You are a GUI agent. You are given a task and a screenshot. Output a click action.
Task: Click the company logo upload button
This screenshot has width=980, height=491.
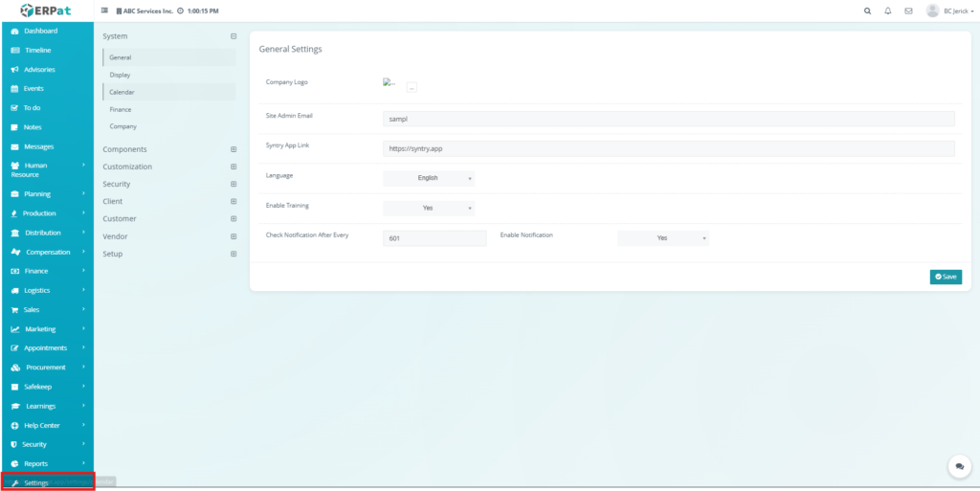pyautogui.click(x=412, y=87)
